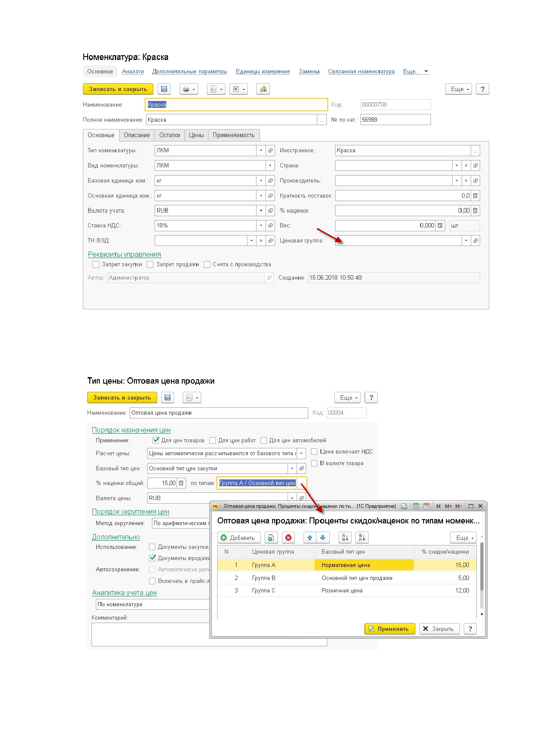
Task: Open the Еще menu in Номенклатура toolbar
Action: [459, 89]
